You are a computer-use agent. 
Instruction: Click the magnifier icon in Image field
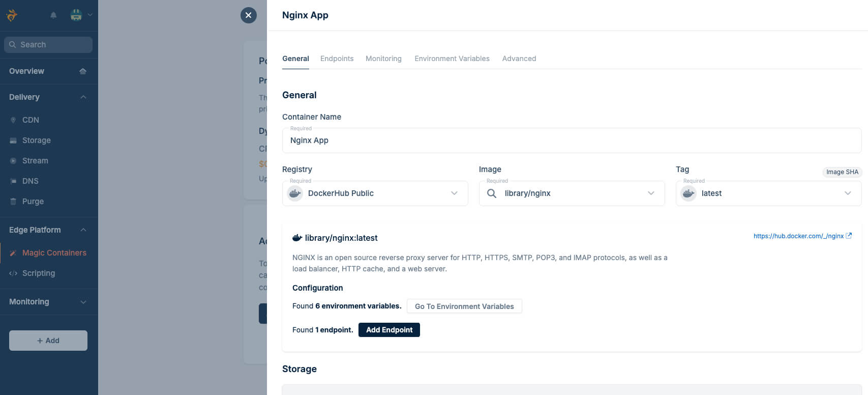click(492, 193)
